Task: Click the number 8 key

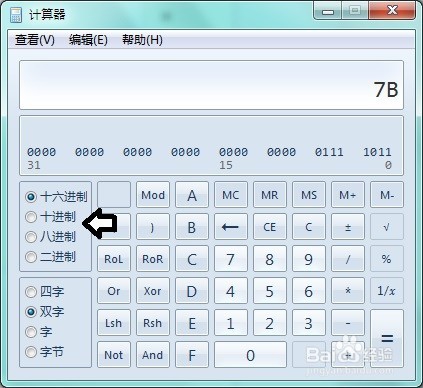Action: 270,259
